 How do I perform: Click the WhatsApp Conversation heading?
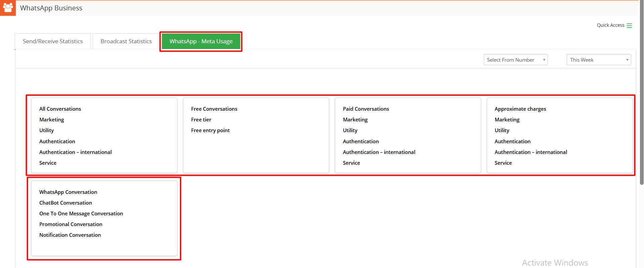click(x=68, y=192)
